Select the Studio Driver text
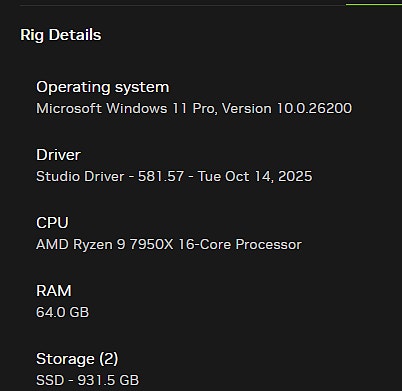The width and height of the screenshot is (402, 391). 80,177
